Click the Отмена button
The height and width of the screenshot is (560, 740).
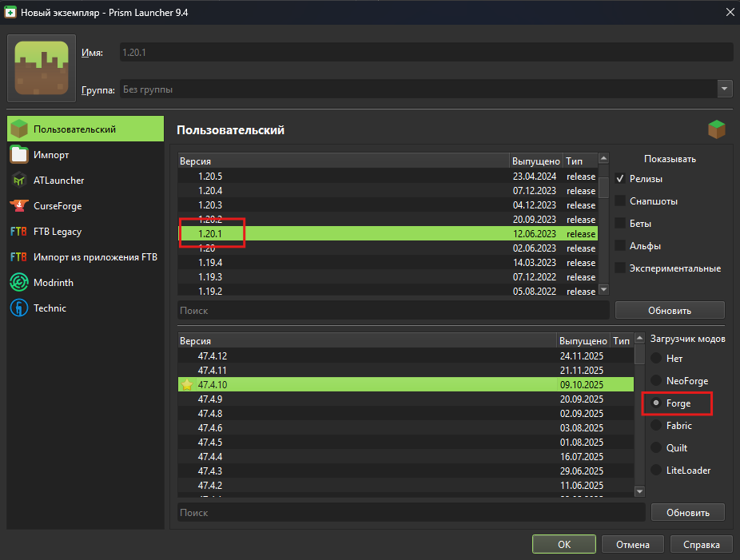633,544
